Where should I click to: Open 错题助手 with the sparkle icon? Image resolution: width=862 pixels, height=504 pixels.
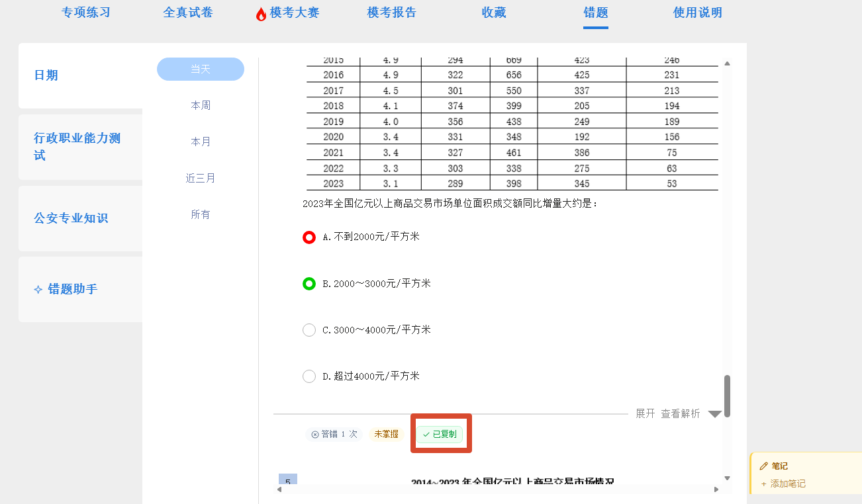[x=80, y=289]
